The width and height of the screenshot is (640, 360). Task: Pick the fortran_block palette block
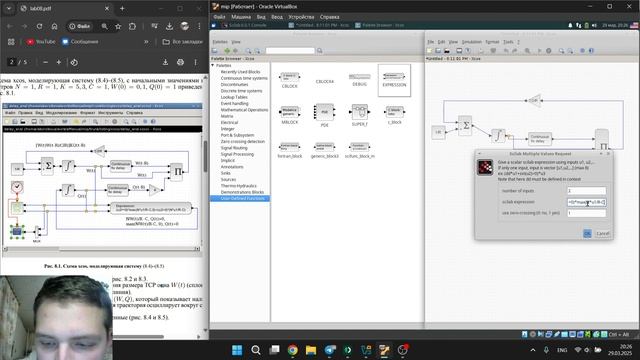(x=290, y=150)
